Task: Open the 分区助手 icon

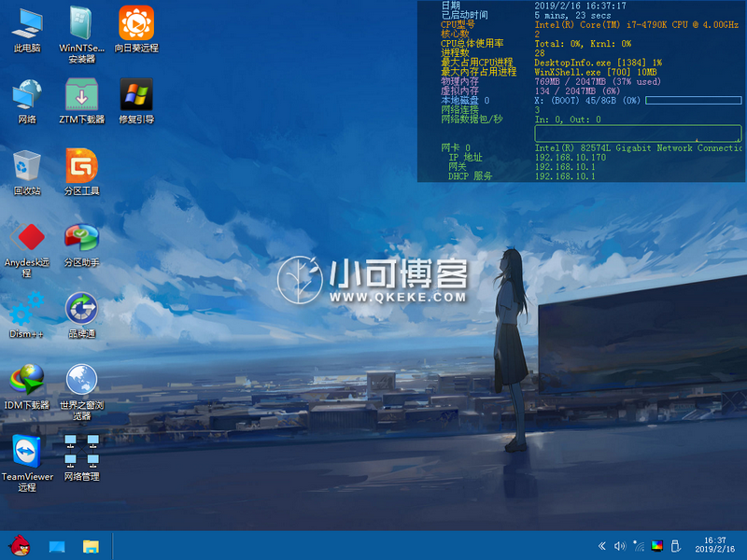Action: [81, 245]
